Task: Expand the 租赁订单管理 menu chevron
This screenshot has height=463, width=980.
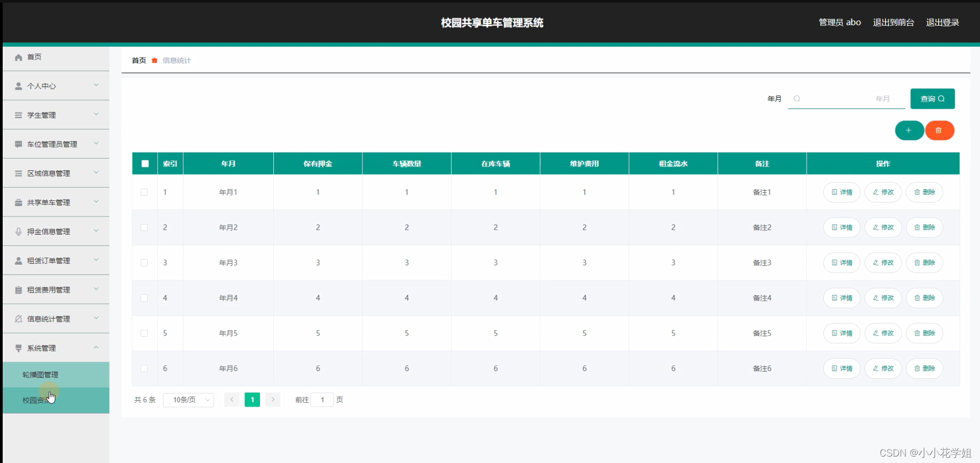Action: click(96, 259)
